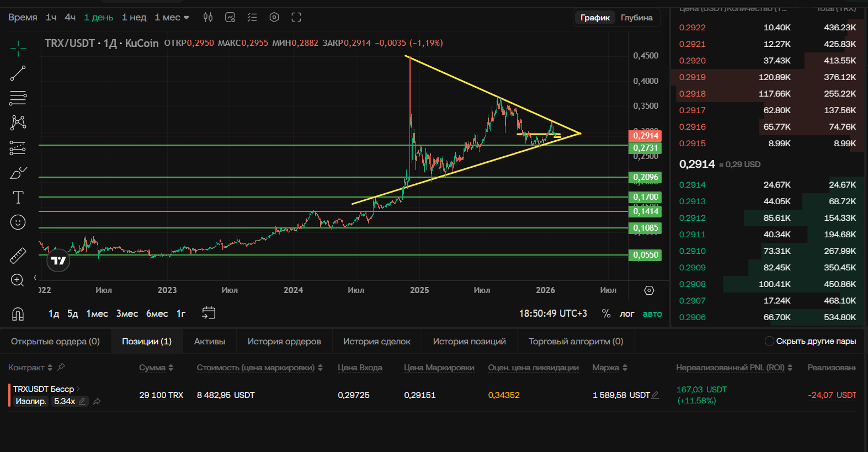This screenshot has height=452, width=868.
Task: Open the candlestick chart type icon
Action: pos(208,18)
